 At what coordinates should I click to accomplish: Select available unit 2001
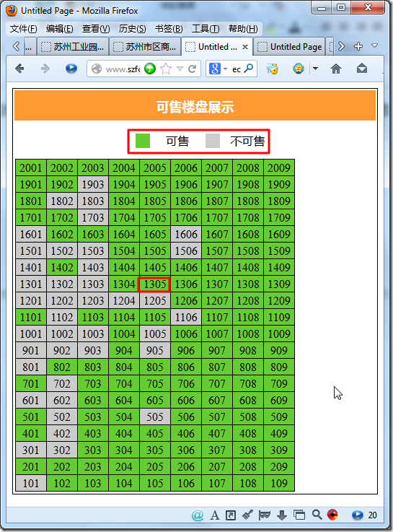tap(31, 167)
